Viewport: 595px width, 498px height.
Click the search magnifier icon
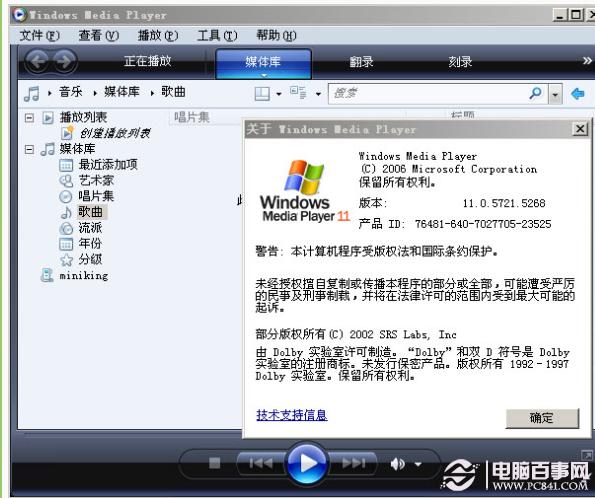click(x=535, y=93)
